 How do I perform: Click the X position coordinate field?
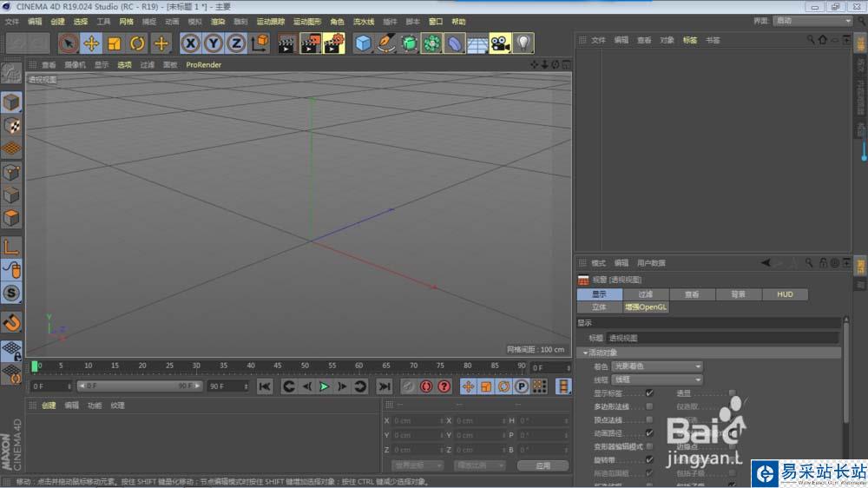point(417,421)
